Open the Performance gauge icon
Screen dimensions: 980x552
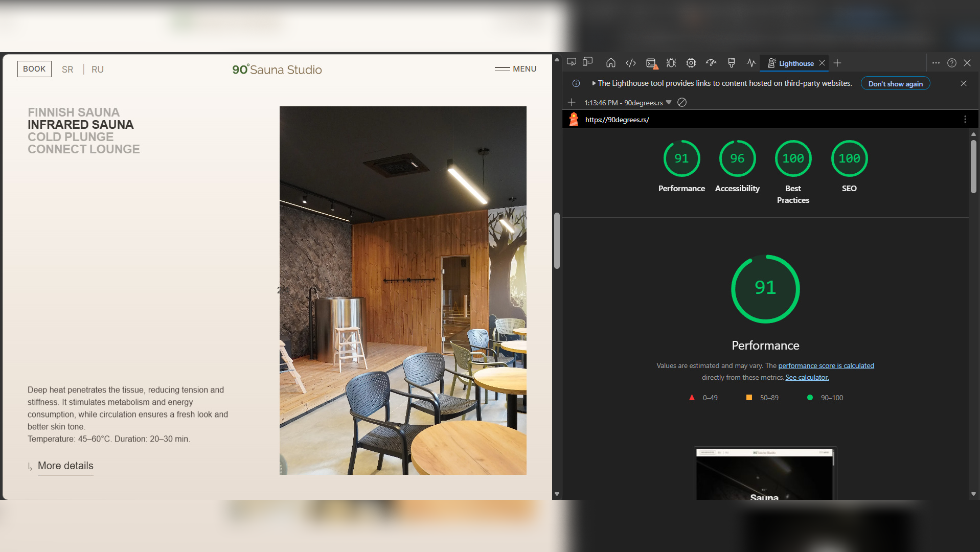coord(711,63)
